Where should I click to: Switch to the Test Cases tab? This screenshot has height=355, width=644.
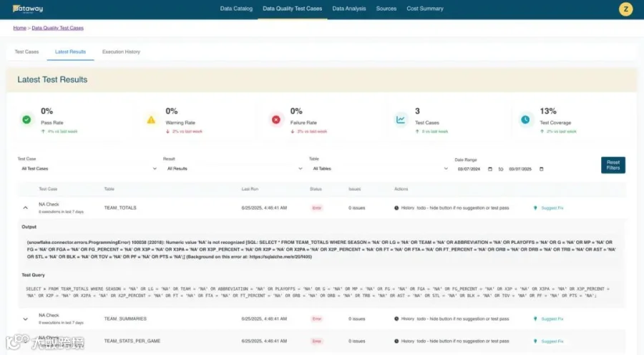coord(26,52)
